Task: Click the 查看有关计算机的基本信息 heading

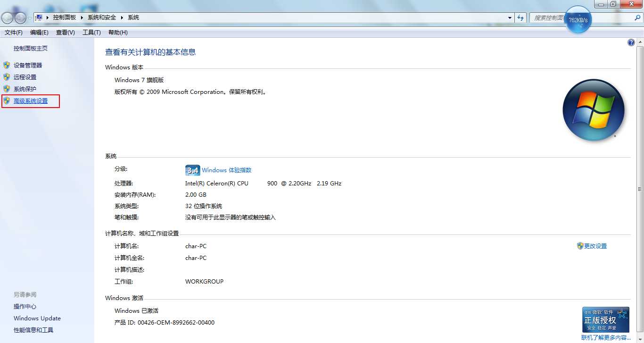Action: (150, 52)
